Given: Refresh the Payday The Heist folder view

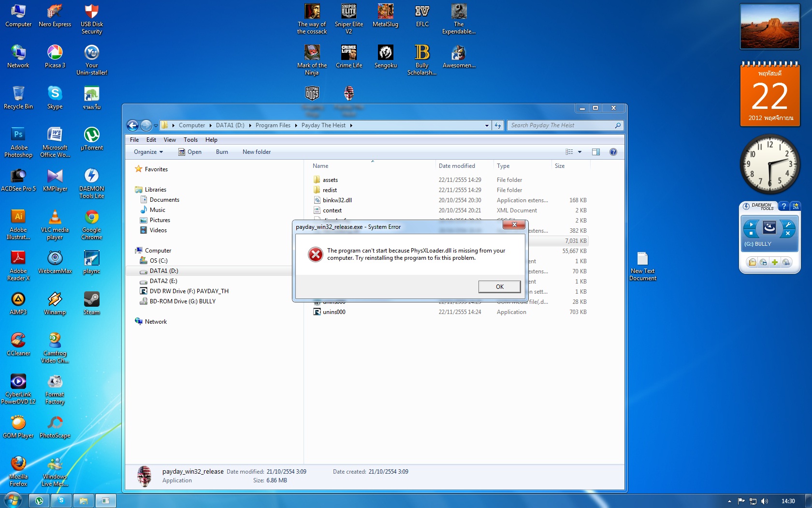Looking at the screenshot, I should 498,125.
